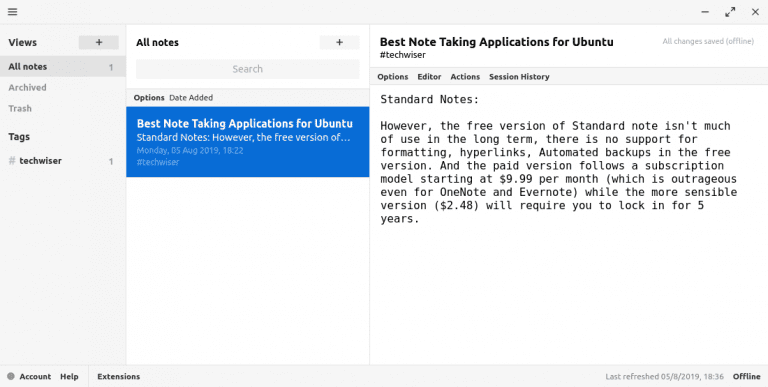This screenshot has width=768, height=387.
Task: Expand window with the fullscreen arrows icon
Action: (x=730, y=12)
